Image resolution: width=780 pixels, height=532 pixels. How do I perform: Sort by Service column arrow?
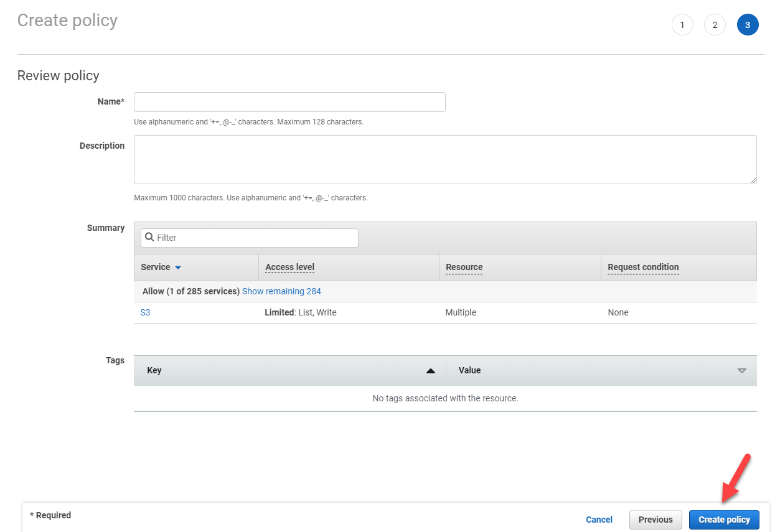click(178, 268)
